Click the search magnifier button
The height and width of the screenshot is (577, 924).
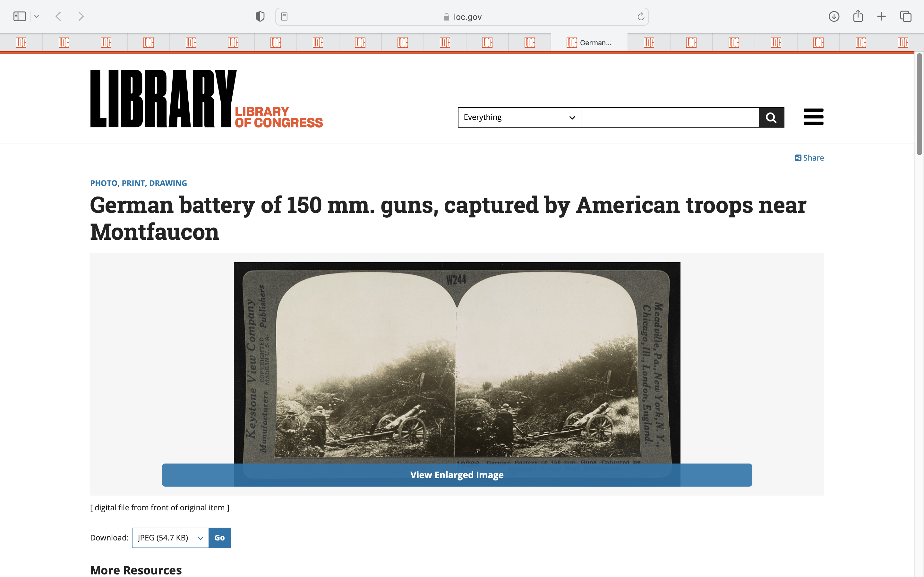point(771,117)
